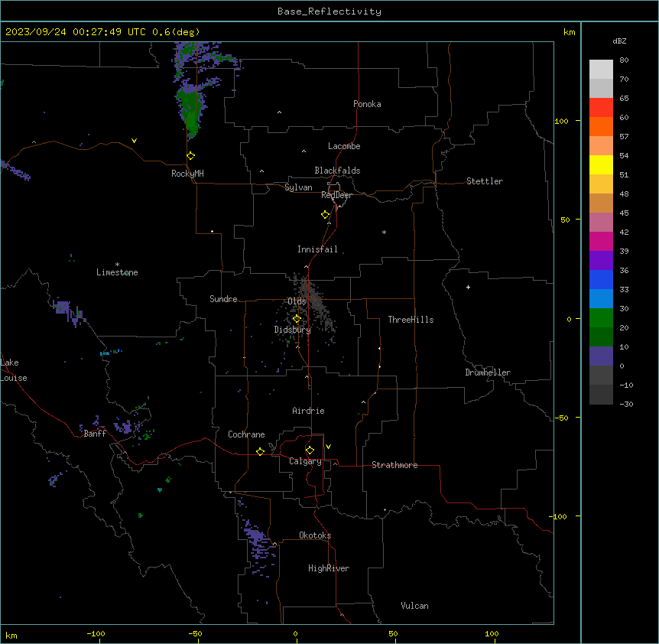Viewport: 659px width, 644px height.
Task: Click the Sundre label
Action: point(223,299)
